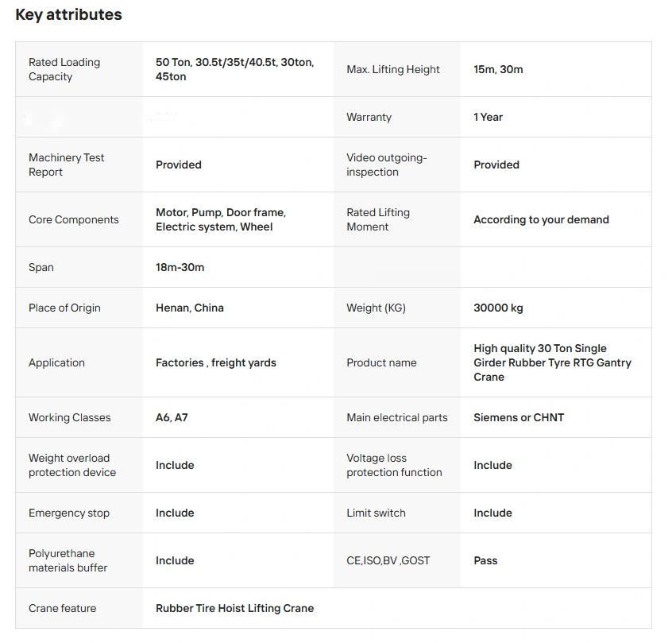This screenshot has width=672, height=643.
Task: Click "Rubber Tire Hoist Lifting Crane" value
Action: 234,608
